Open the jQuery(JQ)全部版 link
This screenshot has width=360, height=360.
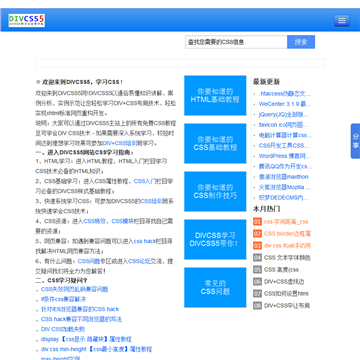tap(284, 114)
